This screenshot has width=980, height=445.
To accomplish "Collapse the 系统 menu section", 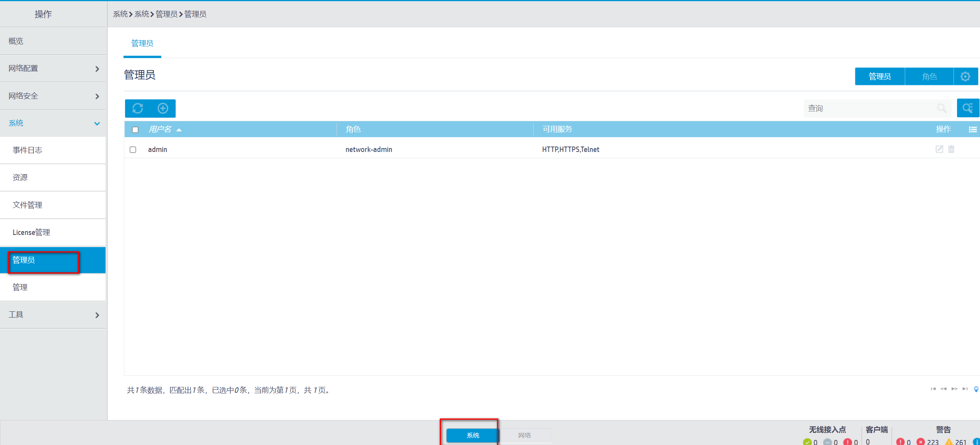I will click(x=53, y=123).
